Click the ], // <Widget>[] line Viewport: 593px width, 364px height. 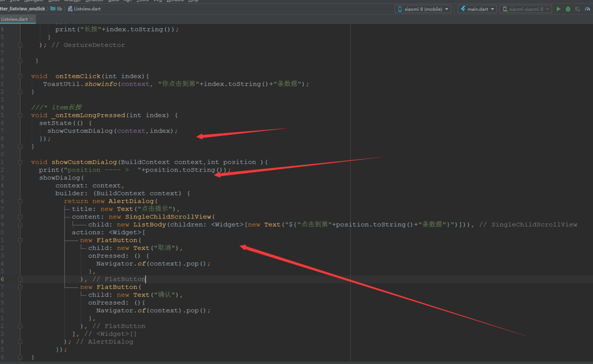click(x=104, y=334)
